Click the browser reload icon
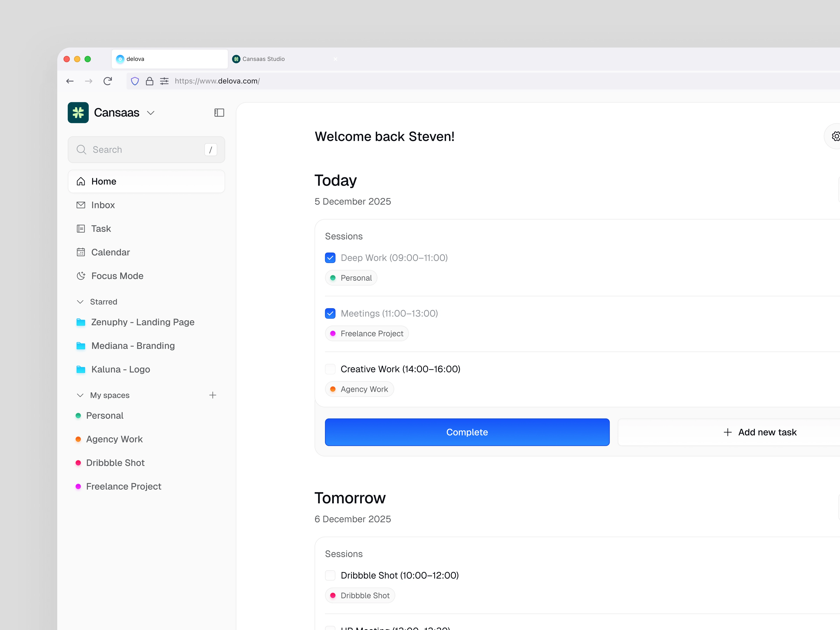This screenshot has height=630, width=840. point(108,81)
